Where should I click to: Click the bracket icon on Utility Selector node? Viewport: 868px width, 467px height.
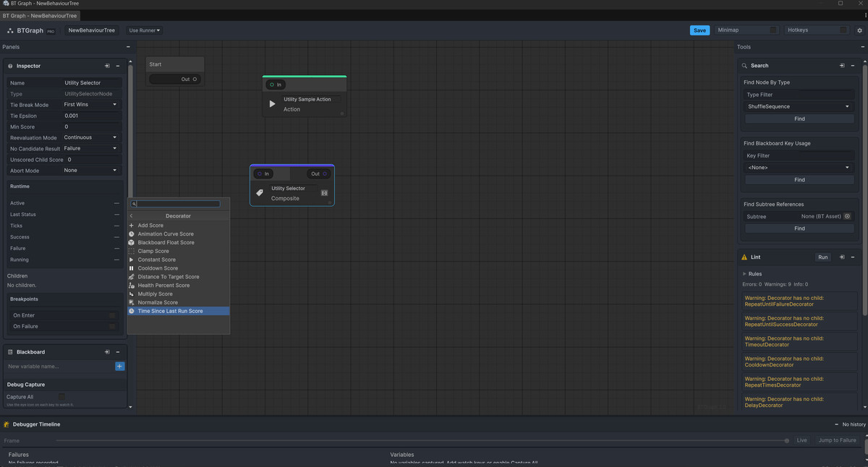click(325, 193)
